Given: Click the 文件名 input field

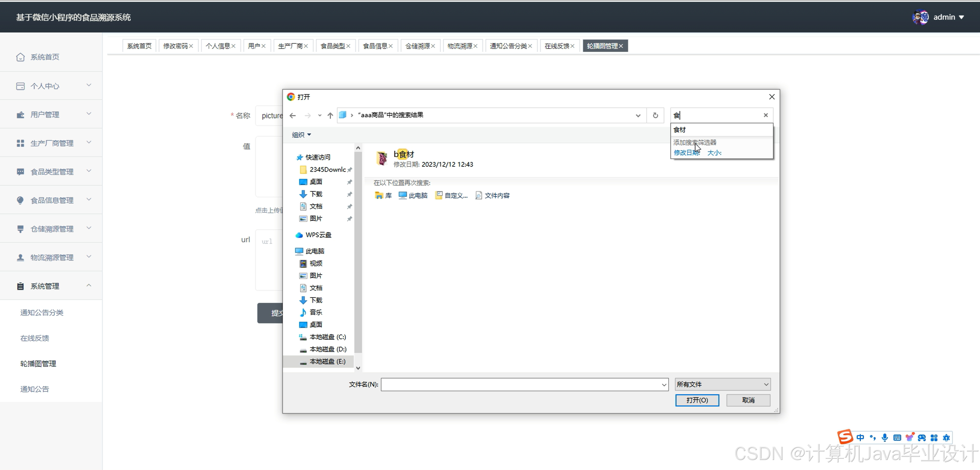Looking at the screenshot, I should (521, 384).
